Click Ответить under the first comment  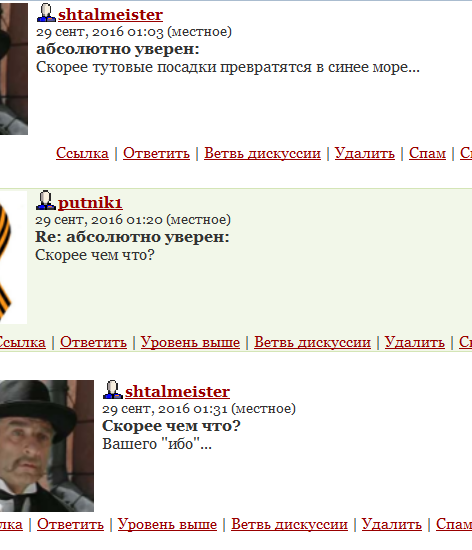coord(156,153)
